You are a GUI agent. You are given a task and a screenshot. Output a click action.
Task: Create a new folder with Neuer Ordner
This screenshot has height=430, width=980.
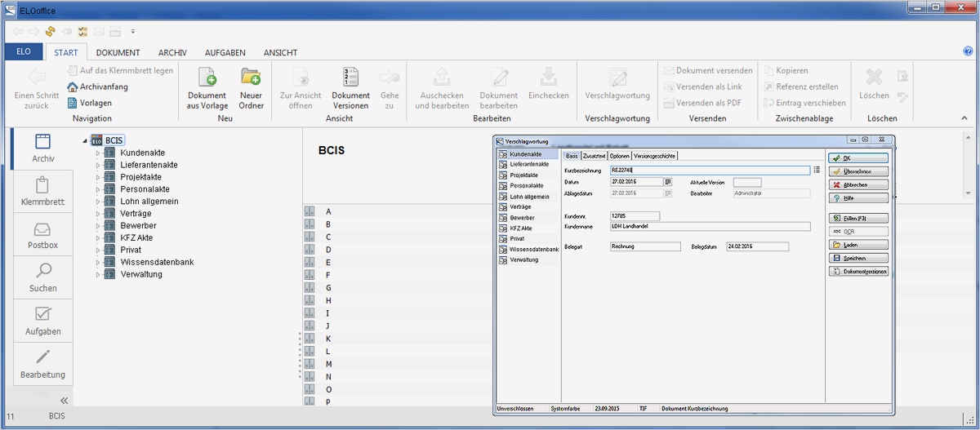[251, 78]
